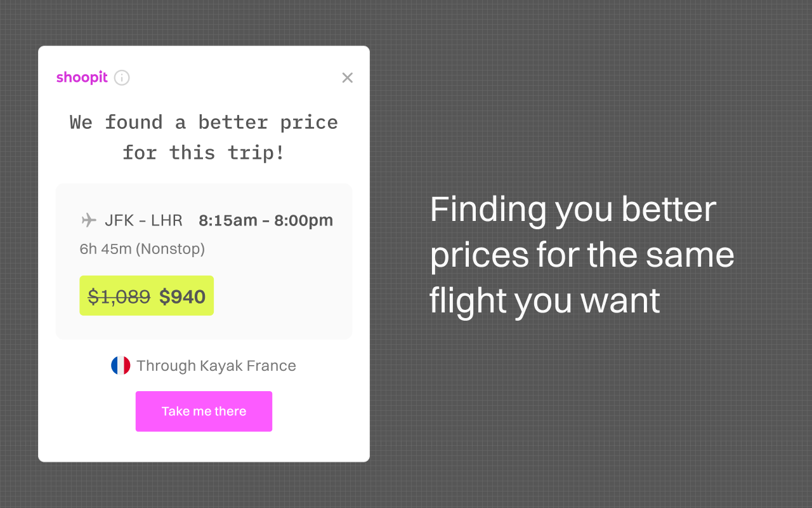Click the for this trip! heading line
812x508 pixels.
tap(204, 152)
